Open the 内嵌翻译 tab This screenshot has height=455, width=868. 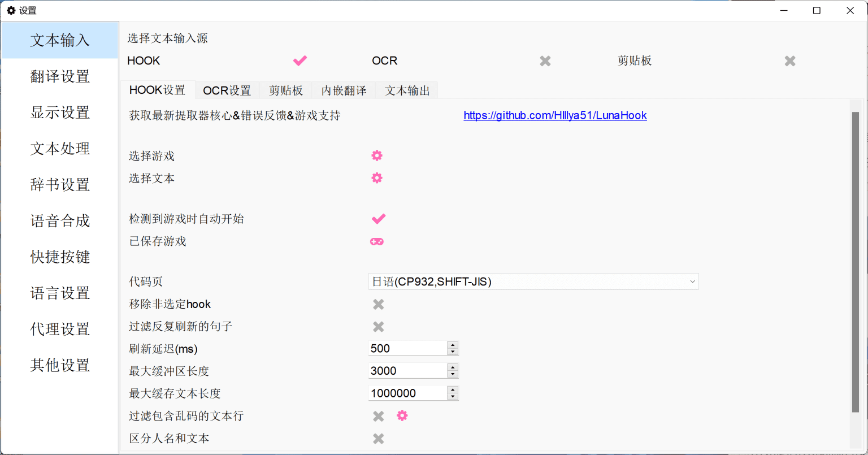coord(344,90)
